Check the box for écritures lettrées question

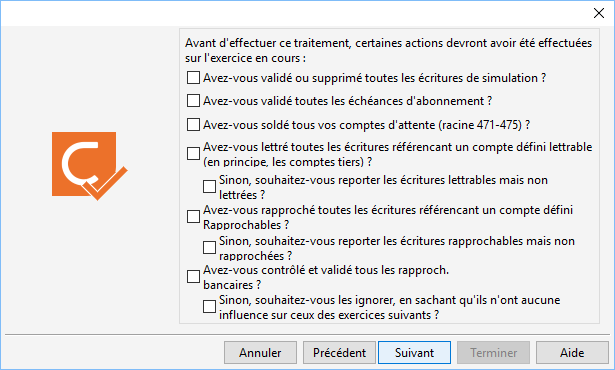tap(193, 153)
